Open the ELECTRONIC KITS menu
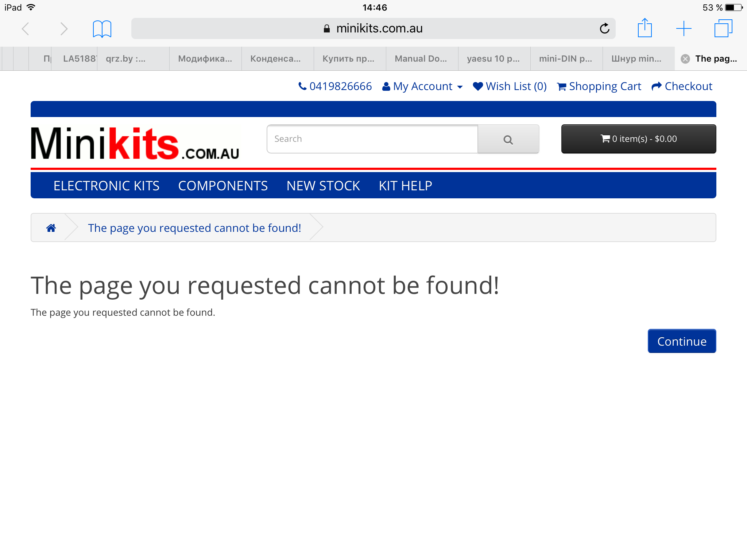Viewport: 747px width, 560px height. coord(106,186)
